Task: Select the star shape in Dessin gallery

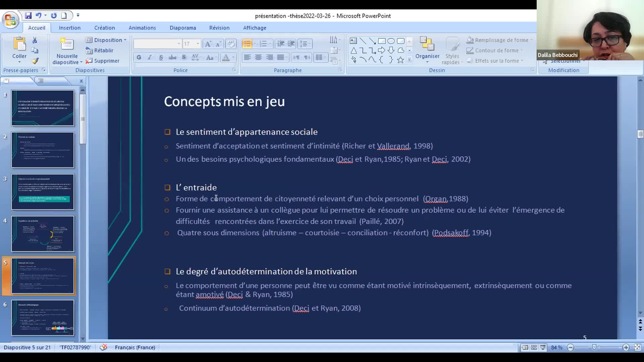Action: tap(400, 60)
